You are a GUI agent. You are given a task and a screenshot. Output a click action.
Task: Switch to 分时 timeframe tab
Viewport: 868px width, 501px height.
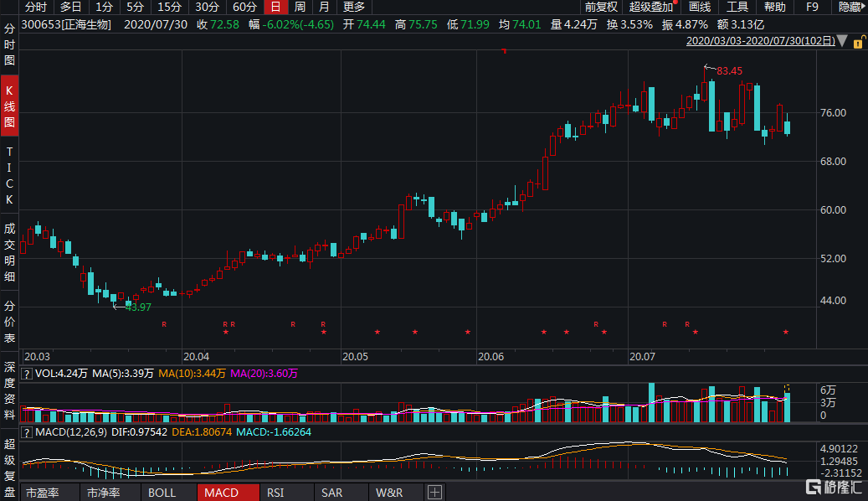point(36,8)
